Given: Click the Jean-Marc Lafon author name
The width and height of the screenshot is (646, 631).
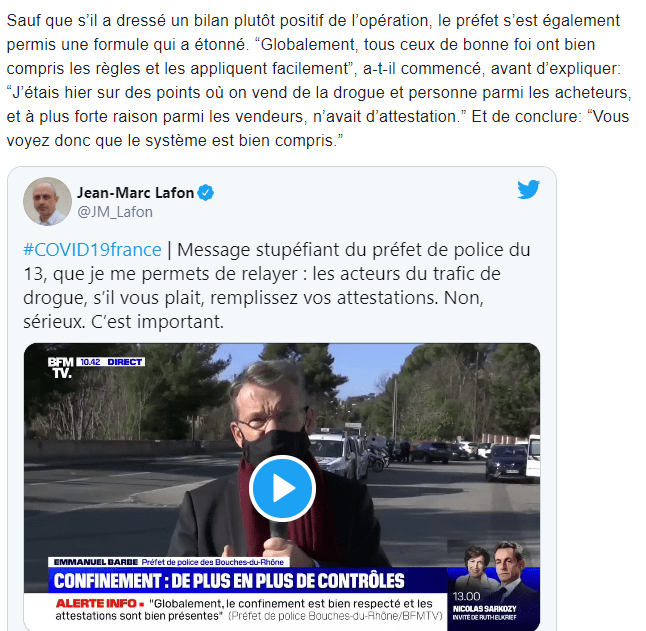Looking at the screenshot, I should pyautogui.click(x=136, y=193).
